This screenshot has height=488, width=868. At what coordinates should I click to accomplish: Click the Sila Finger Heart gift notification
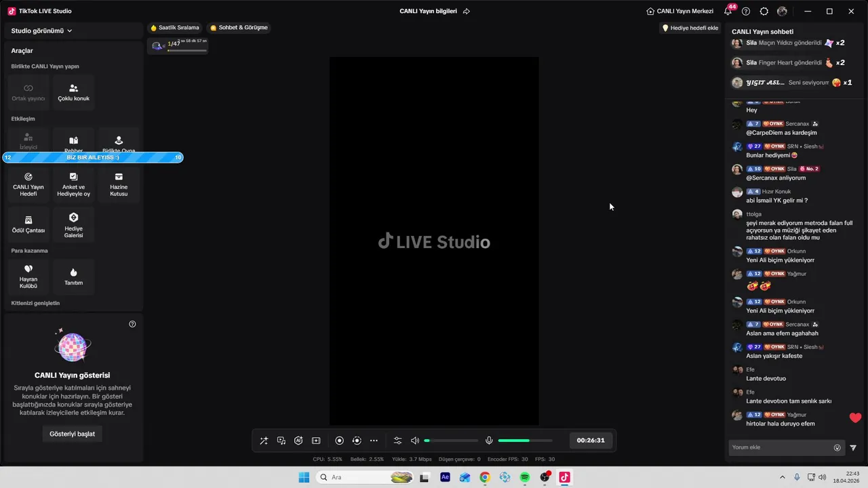(x=788, y=62)
